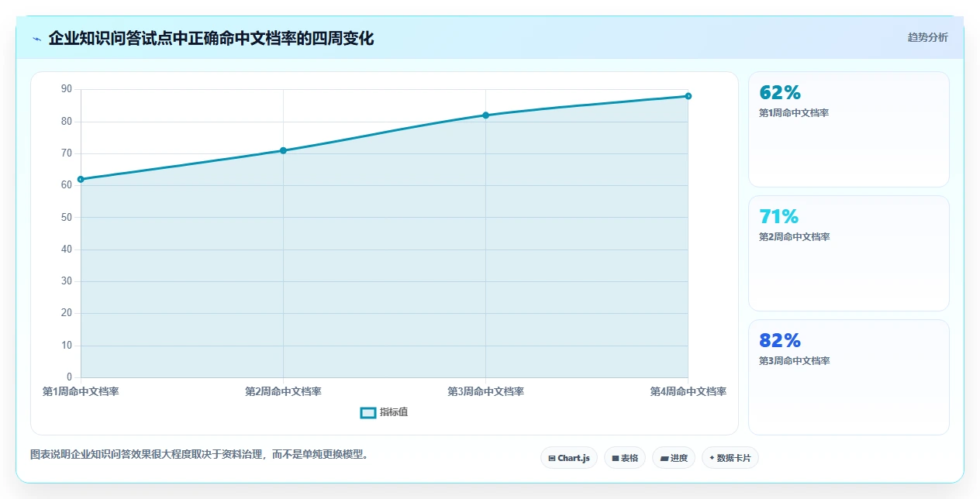Click the 进度 tag button
Image resolution: width=980 pixels, height=499 pixels.
pyautogui.click(x=674, y=458)
